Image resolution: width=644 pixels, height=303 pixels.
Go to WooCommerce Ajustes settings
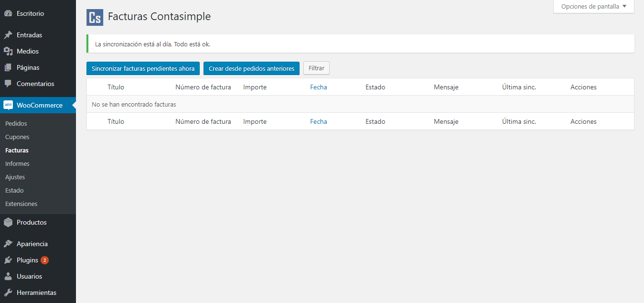coord(15,177)
